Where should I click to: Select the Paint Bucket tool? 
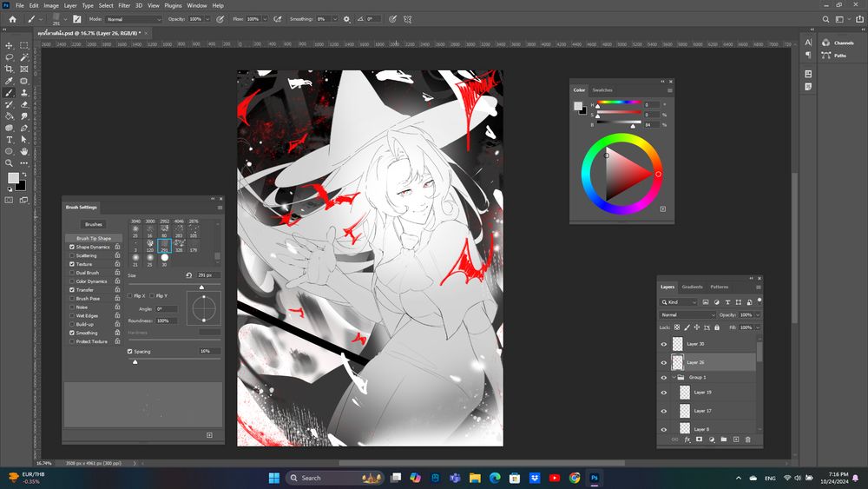click(9, 116)
